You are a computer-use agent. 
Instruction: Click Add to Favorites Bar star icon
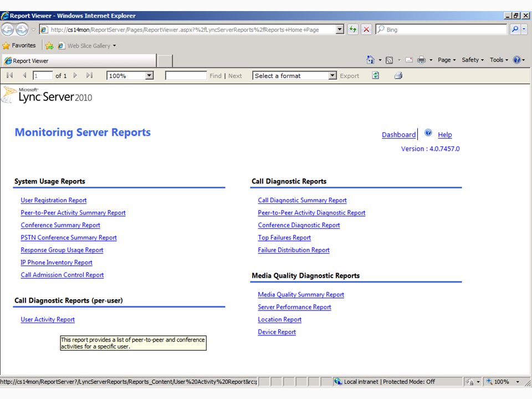click(49, 45)
